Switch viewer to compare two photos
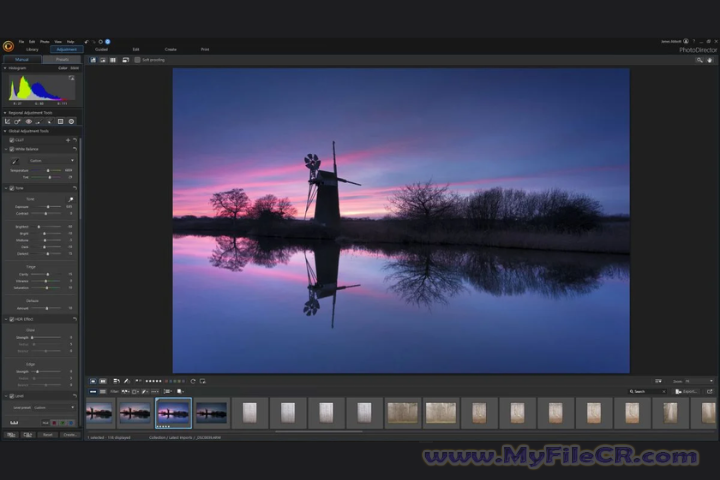The width and height of the screenshot is (720, 480). coord(103,60)
